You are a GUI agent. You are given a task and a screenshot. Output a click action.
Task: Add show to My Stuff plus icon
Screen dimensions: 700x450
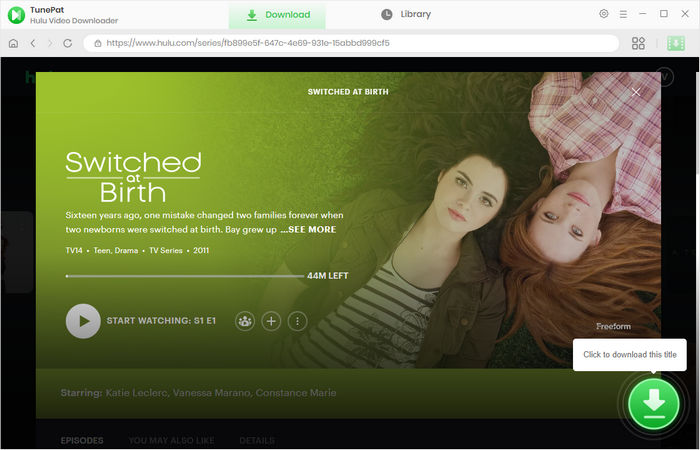(271, 321)
